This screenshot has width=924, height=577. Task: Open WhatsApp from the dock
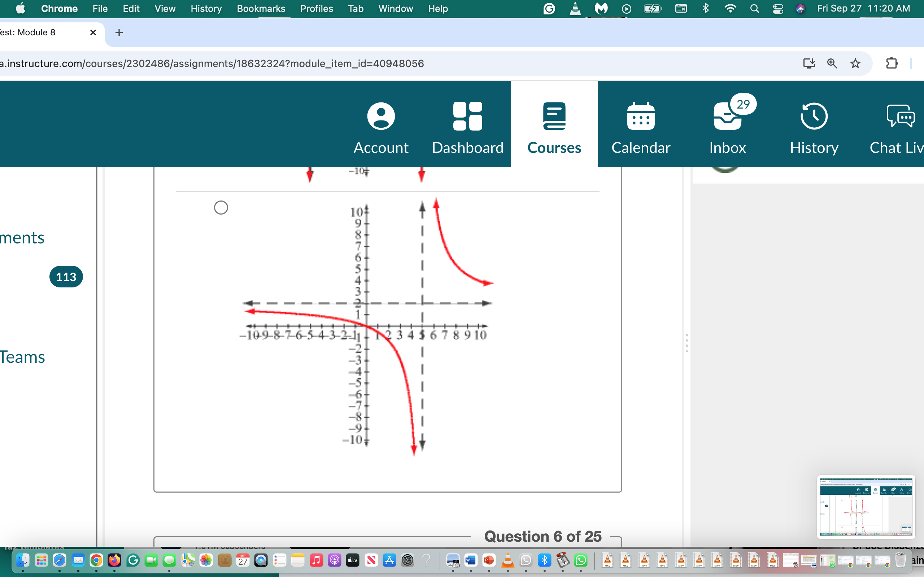(x=581, y=560)
